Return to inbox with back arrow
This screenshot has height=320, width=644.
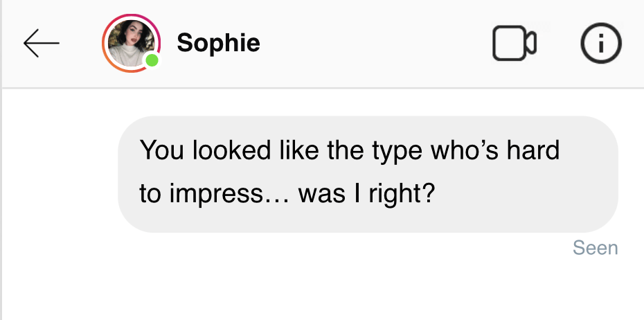41,43
